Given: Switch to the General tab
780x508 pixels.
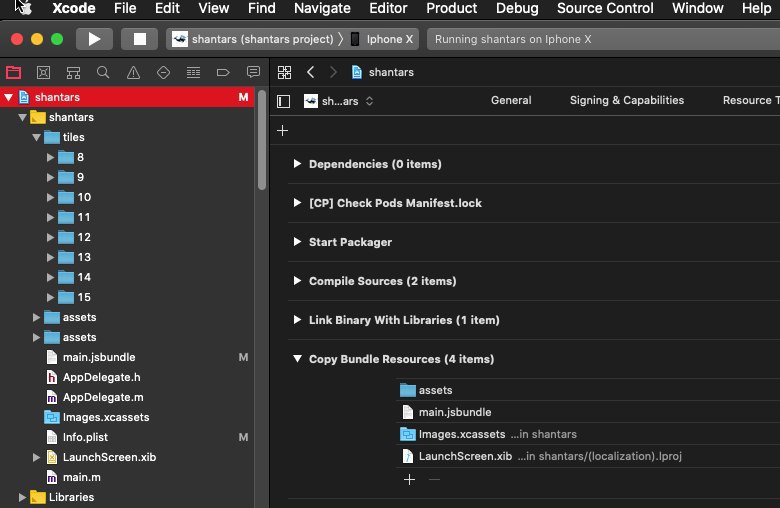Looking at the screenshot, I should coord(511,101).
